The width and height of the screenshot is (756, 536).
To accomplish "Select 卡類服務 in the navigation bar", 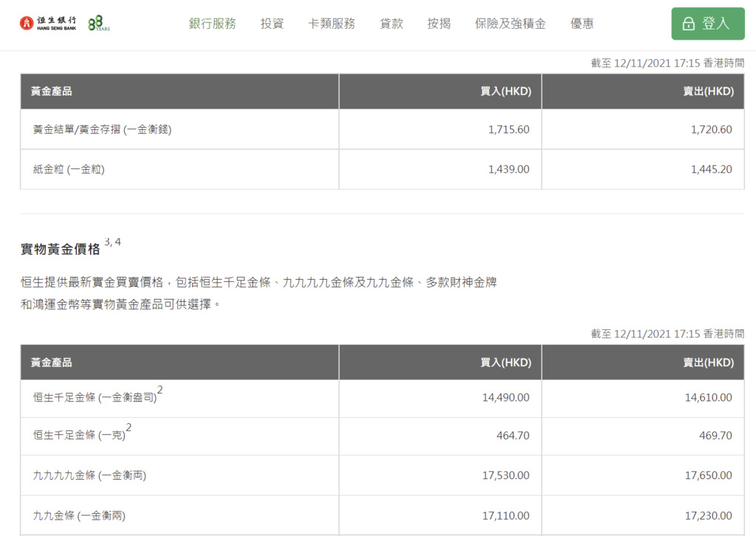I will 331,23.
